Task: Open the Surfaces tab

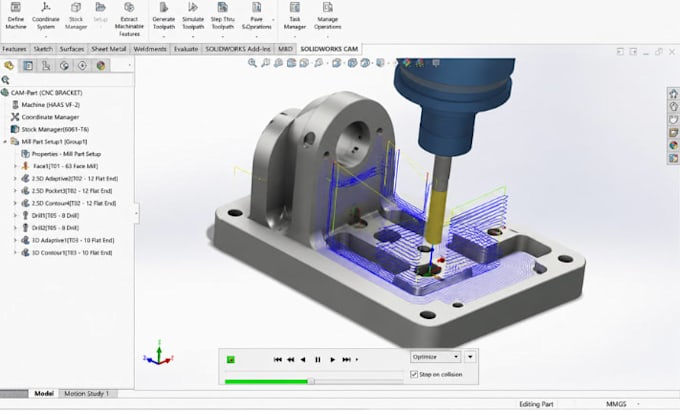Action: pyautogui.click(x=72, y=49)
